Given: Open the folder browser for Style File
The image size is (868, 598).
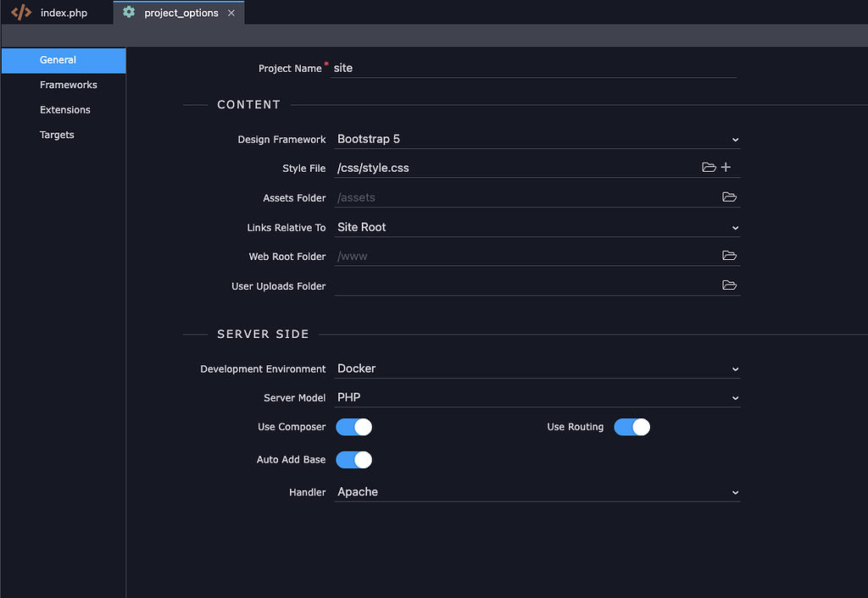Looking at the screenshot, I should 709,167.
